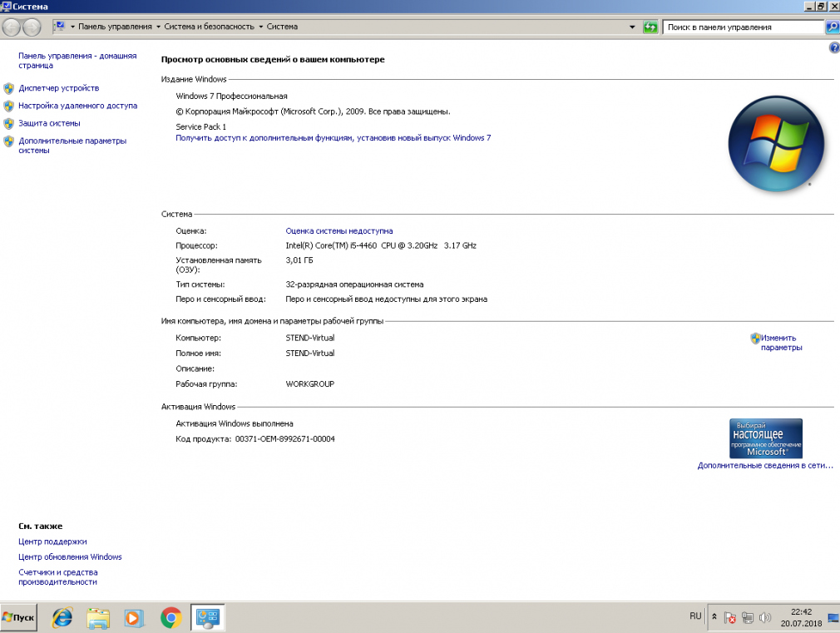Go to Система и безопасность breadcrumb
Viewport: 840px width, 633px height.
point(210,27)
